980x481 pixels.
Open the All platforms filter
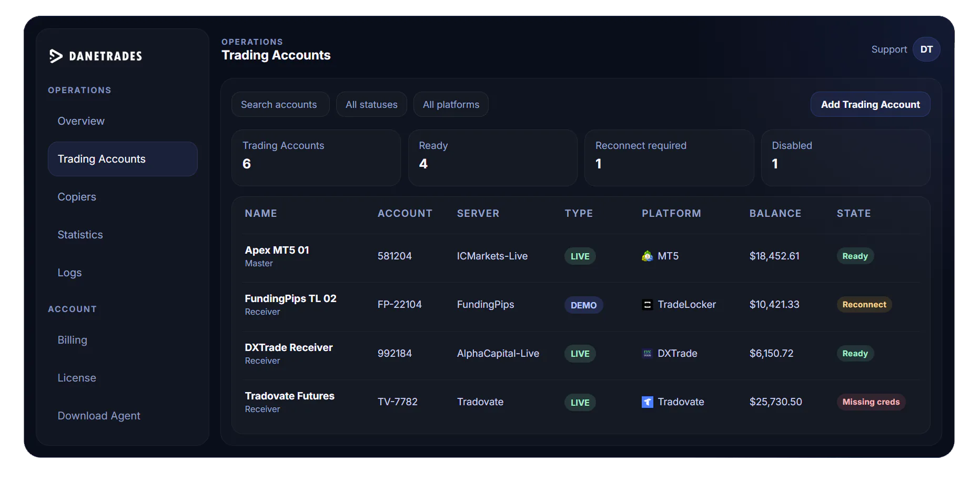pyautogui.click(x=451, y=104)
